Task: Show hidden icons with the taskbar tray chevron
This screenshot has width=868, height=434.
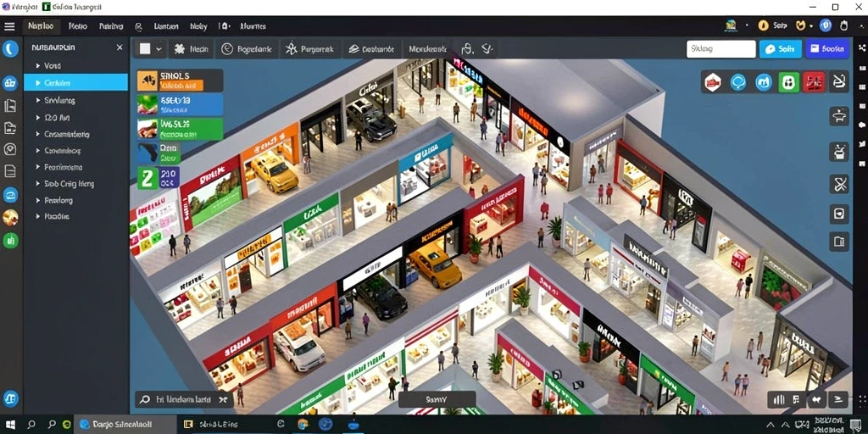Action: [x=770, y=425]
